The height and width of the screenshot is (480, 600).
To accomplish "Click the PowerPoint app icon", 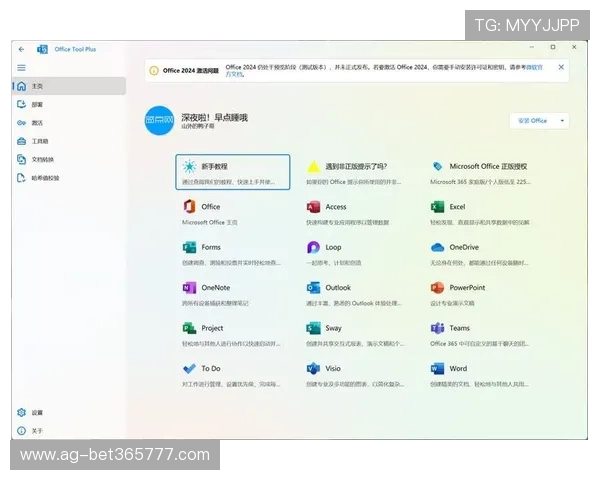I will (x=437, y=287).
